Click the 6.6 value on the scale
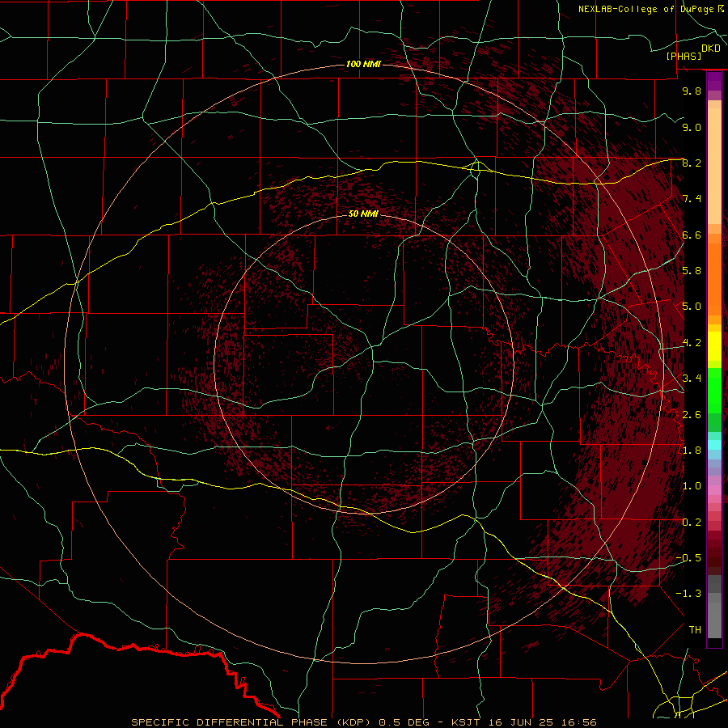Image resolution: width=728 pixels, height=728 pixels. pos(692,235)
